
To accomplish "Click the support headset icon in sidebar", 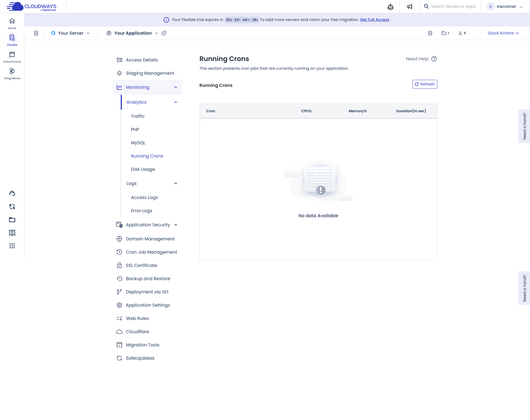I will point(12,193).
